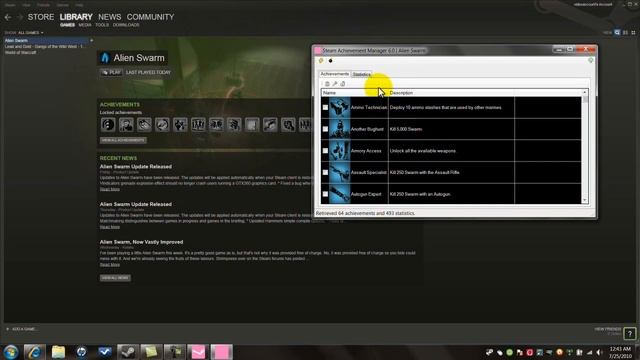Select the Armory Access achievement image
This screenshot has width=640, height=360.
[340, 151]
